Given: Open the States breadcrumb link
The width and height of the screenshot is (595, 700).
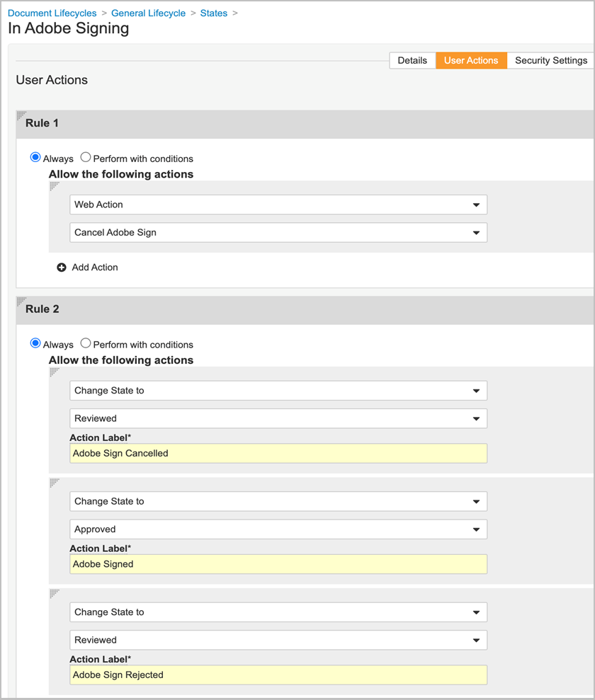Looking at the screenshot, I should click(x=214, y=13).
